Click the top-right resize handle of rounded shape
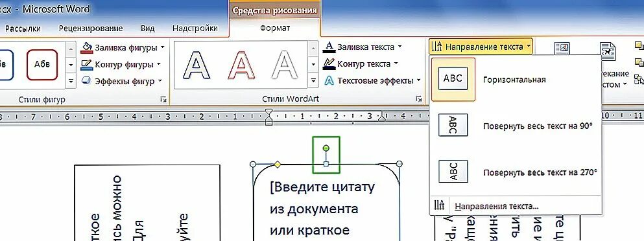 [400, 164]
